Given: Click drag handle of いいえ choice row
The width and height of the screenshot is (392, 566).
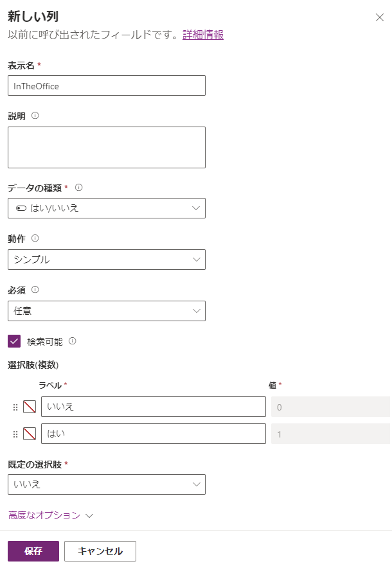Looking at the screenshot, I should 15,407.
